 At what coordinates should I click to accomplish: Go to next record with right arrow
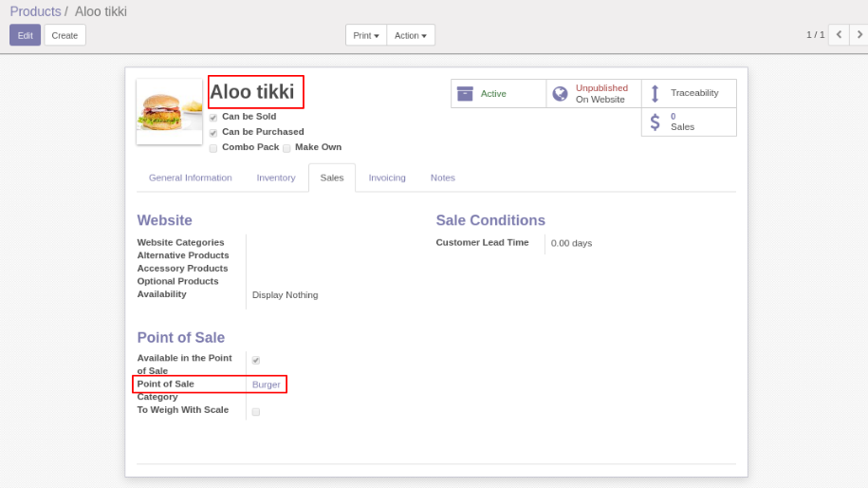click(859, 35)
